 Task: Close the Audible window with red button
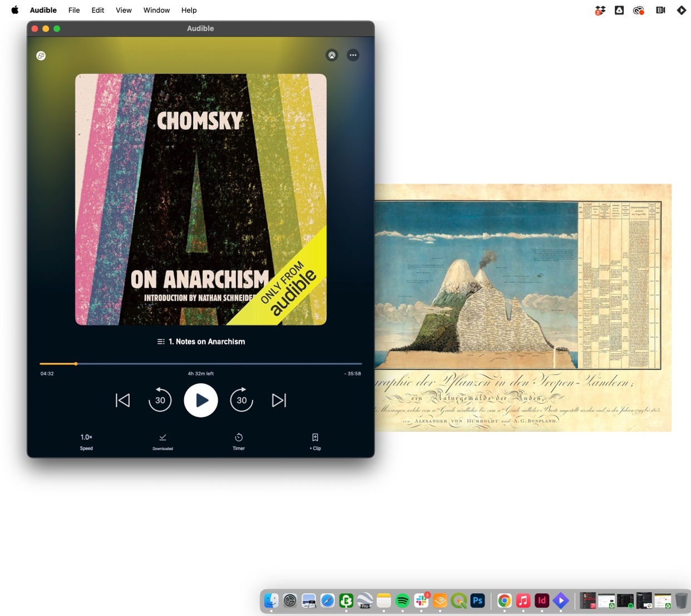(34, 28)
